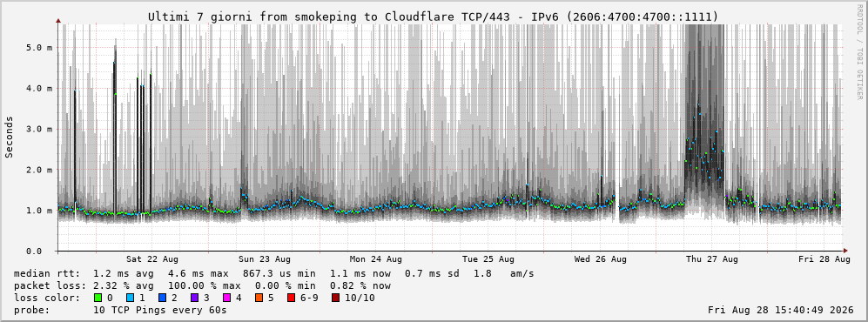Click the 'Thu 27 Aug' axis label
This screenshot has height=322, width=868.
coord(712,259)
